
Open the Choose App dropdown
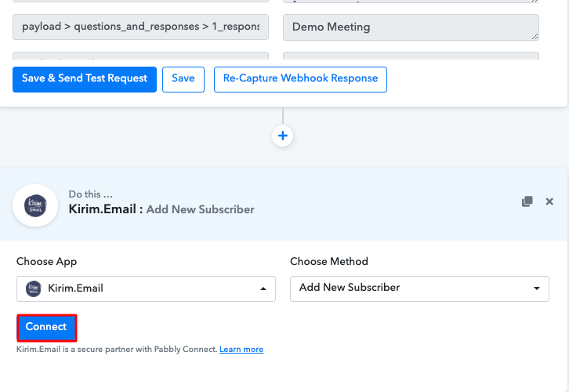(146, 289)
